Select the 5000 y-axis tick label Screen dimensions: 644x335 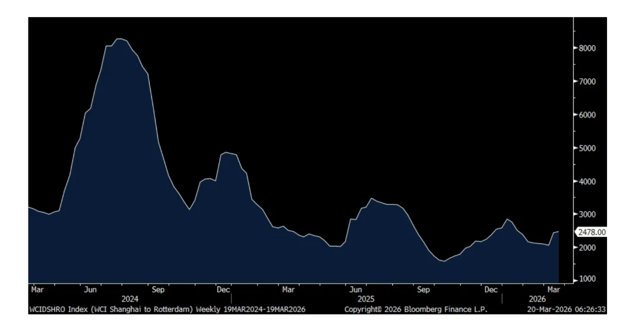tap(587, 148)
